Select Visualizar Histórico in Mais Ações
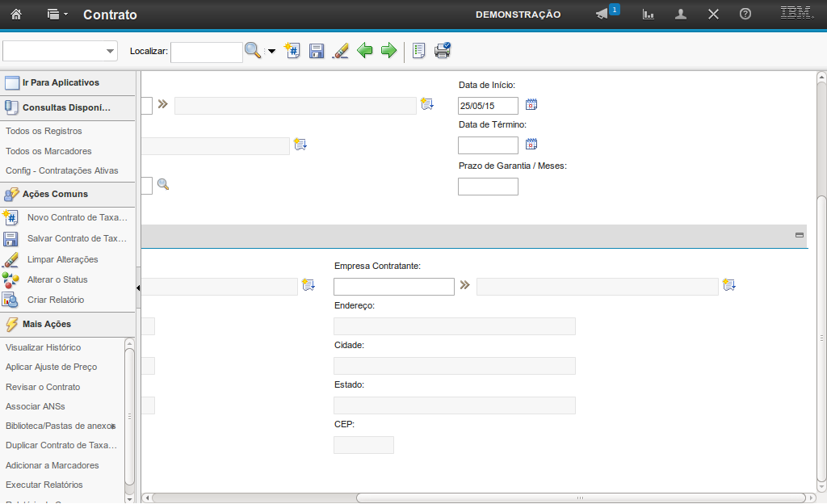 coord(43,347)
